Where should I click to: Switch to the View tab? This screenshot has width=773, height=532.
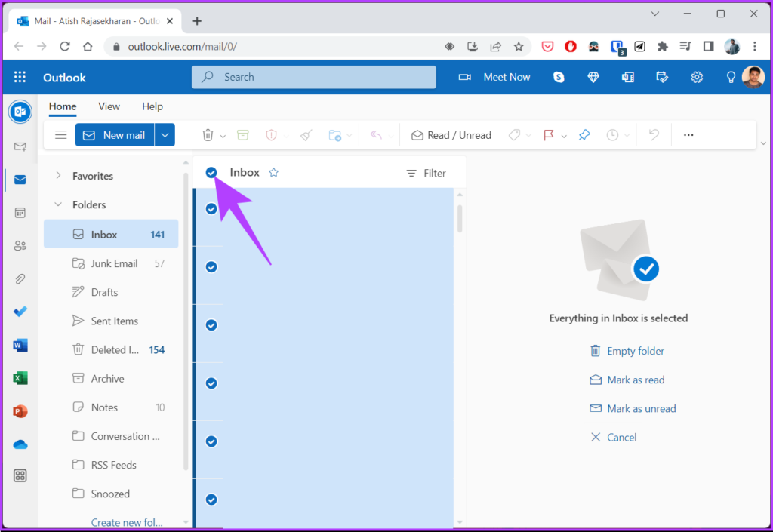pos(109,106)
